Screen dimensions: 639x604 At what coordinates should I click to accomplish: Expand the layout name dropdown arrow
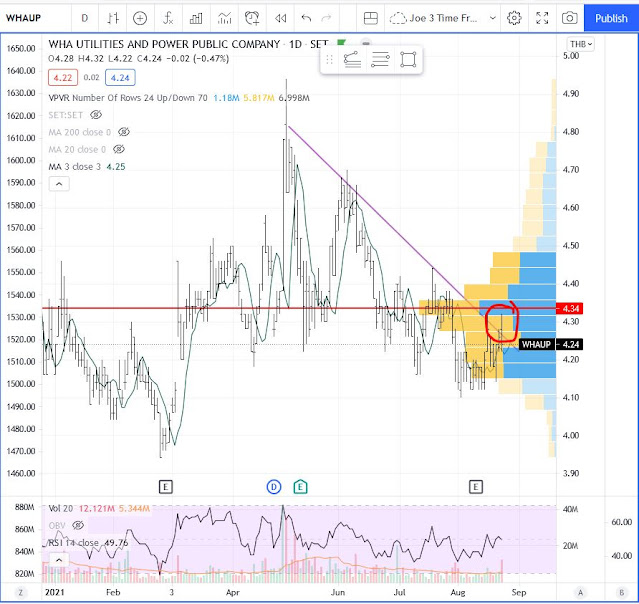pos(493,18)
